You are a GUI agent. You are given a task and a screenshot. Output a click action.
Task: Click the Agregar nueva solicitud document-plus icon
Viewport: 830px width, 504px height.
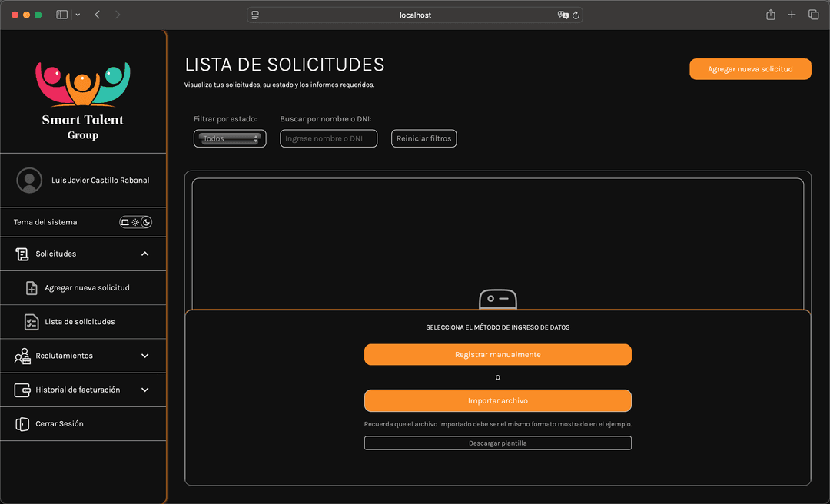[31, 287]
